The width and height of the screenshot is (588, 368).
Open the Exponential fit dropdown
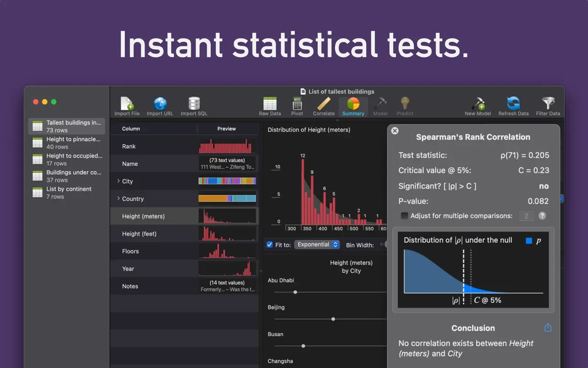tap(317, 244)
